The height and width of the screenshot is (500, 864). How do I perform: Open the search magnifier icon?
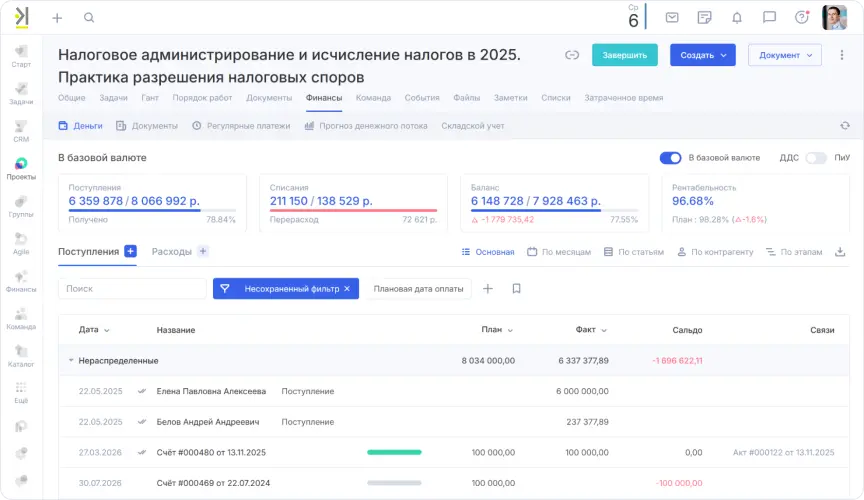click(89, 18)
